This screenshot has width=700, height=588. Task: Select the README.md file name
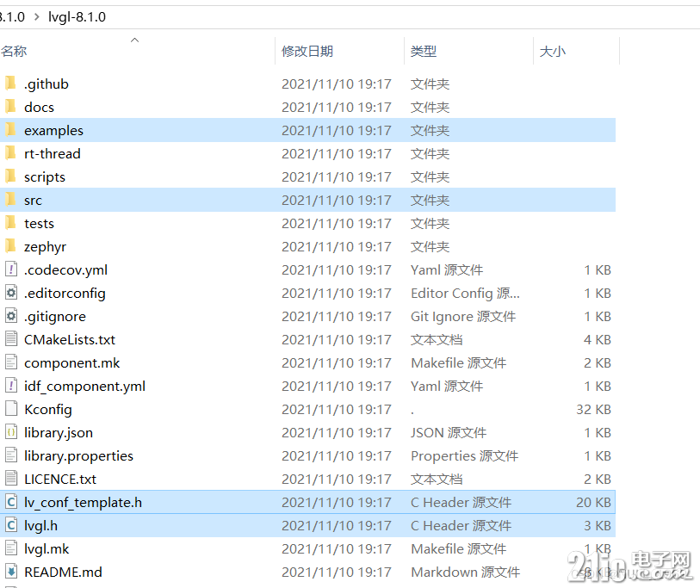click(63, 572)
